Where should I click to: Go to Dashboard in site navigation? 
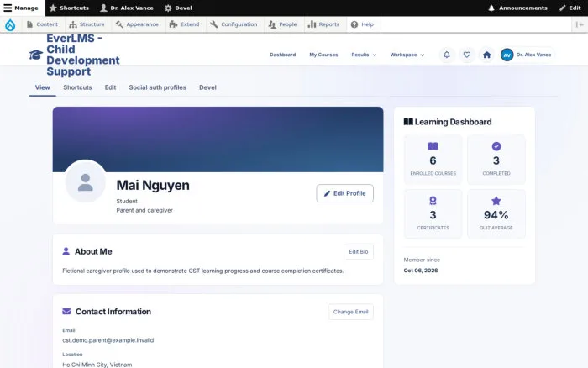click(x=283, y=55)
